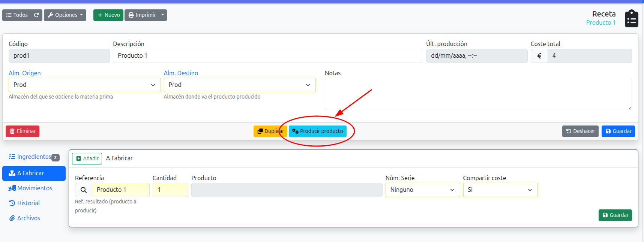Go to the Historial tab

[28, 203]
